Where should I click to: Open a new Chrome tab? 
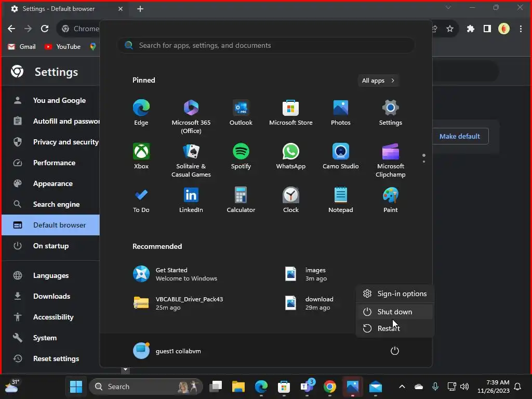(x=140, y=9)
